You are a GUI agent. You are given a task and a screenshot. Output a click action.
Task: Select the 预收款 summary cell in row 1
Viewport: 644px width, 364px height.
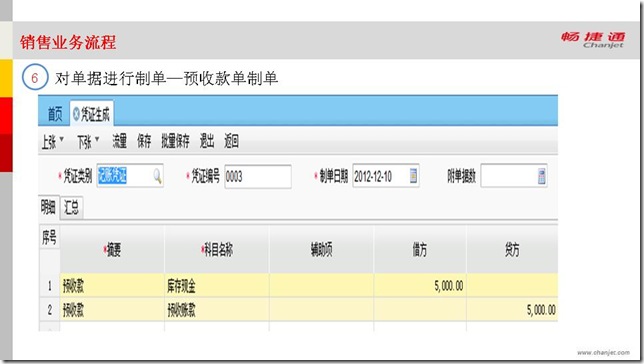point(112,286)
